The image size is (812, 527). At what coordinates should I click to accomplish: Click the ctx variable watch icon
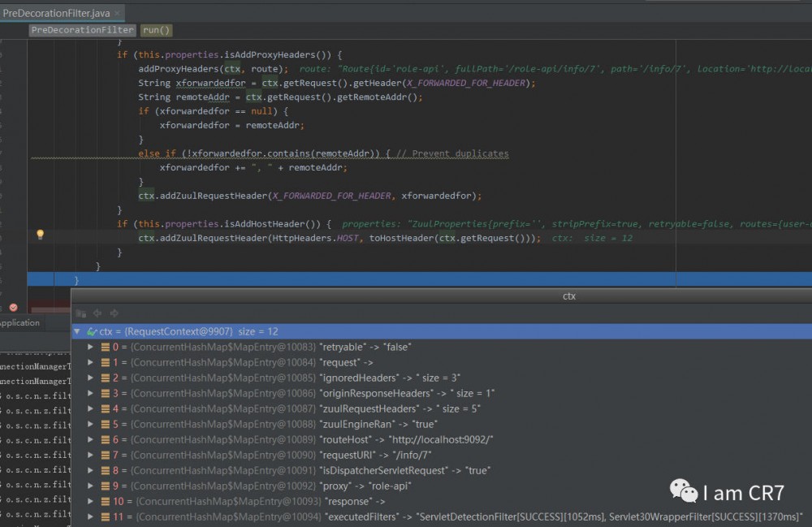pos(92,331)
